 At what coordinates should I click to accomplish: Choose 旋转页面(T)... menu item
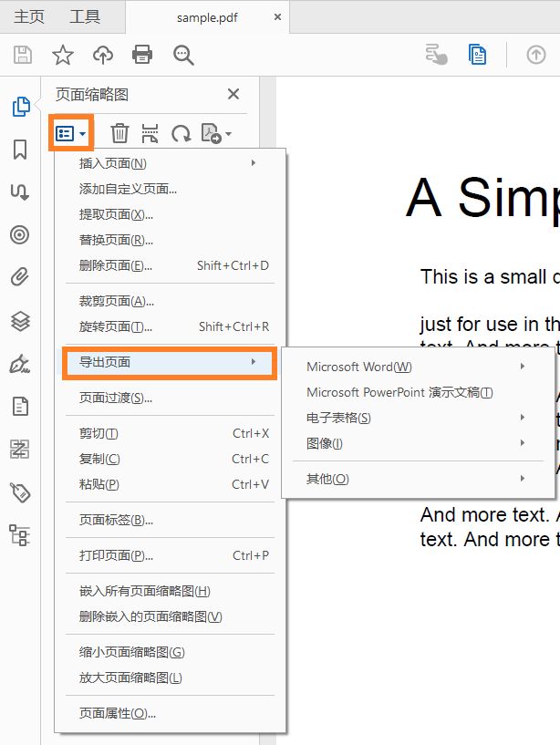pos(170,326)
